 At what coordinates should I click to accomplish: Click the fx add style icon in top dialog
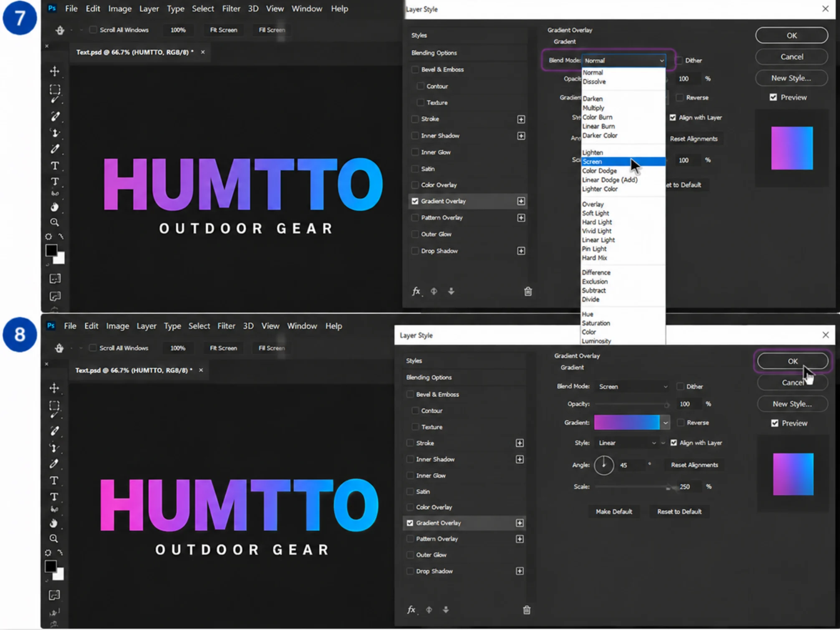(x=416, y=291)
